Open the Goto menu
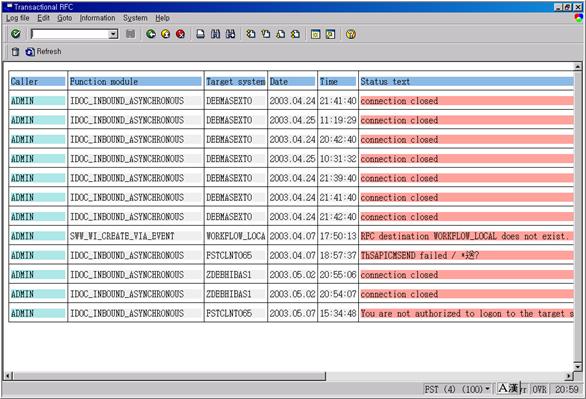The width and height of the screenshot is (586, 399). click(65, 18)
